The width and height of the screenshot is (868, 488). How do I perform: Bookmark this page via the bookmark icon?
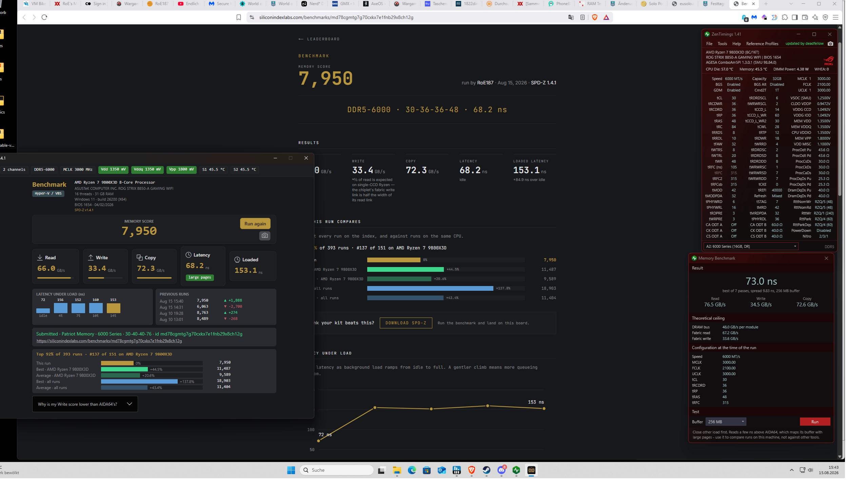(239, 17)
